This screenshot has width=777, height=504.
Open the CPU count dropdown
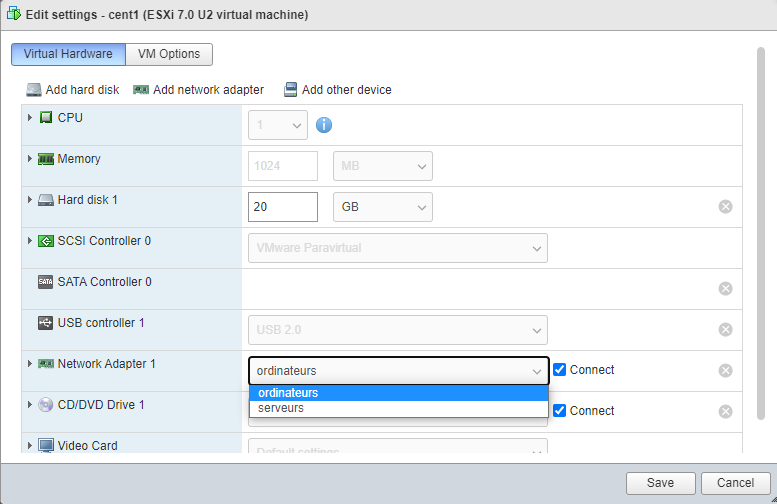pos(278,125)
